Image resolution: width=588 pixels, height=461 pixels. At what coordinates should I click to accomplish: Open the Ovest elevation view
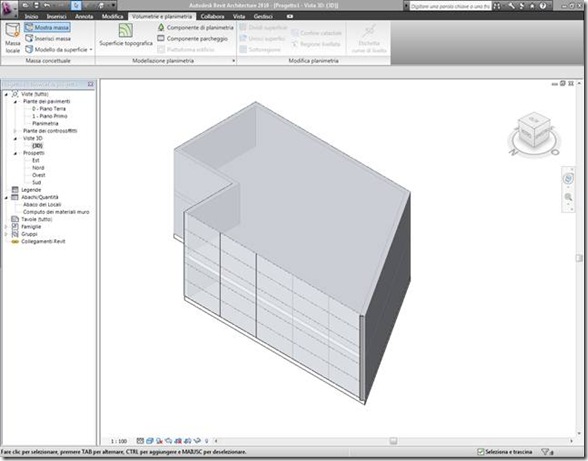coord(39,175)
